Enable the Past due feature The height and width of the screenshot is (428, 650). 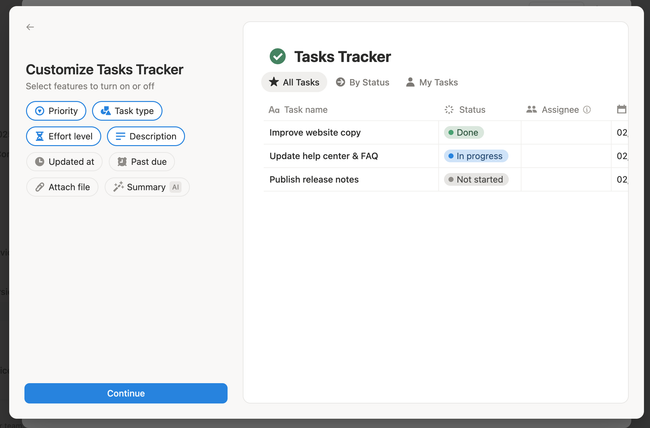click(141, 161)
